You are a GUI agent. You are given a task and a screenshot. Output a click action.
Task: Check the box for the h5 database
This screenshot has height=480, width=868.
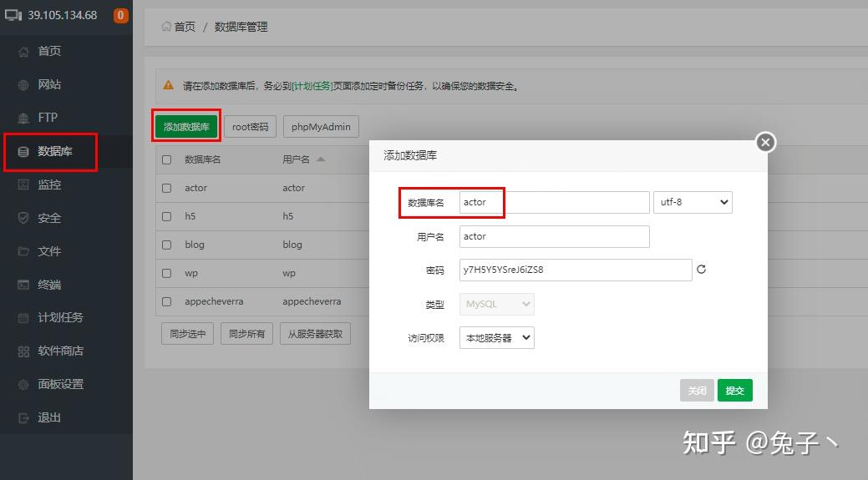pos(166,216)
